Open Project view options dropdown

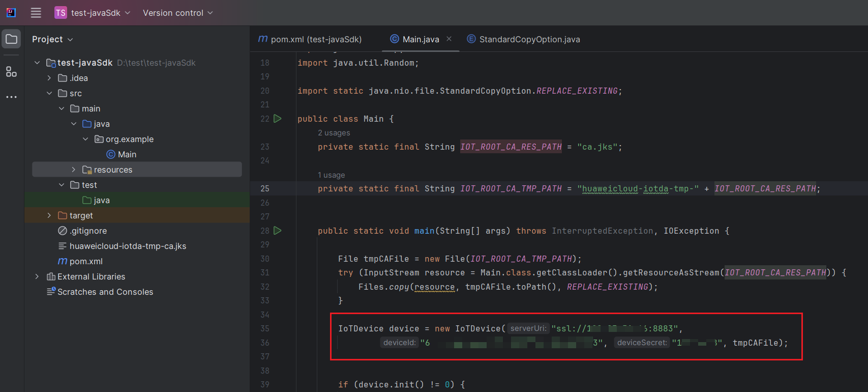[x=52, y=39]
